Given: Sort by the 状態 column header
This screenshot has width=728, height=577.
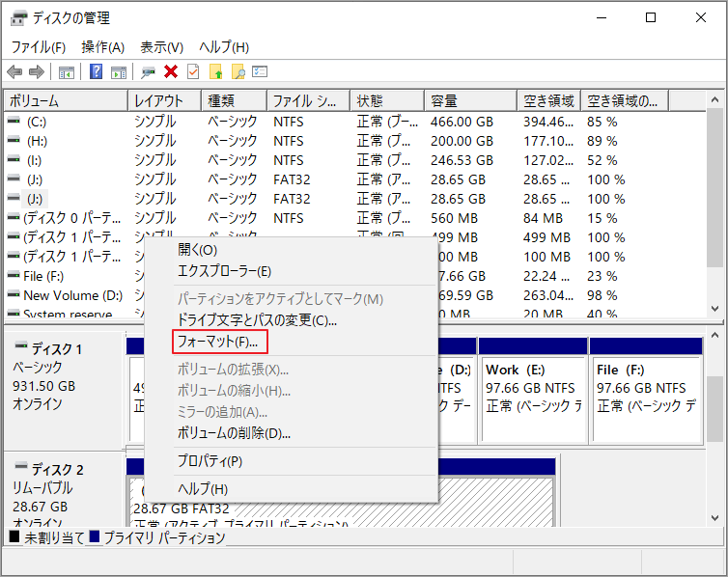Looking at the screenshot, I should (388, 100).
